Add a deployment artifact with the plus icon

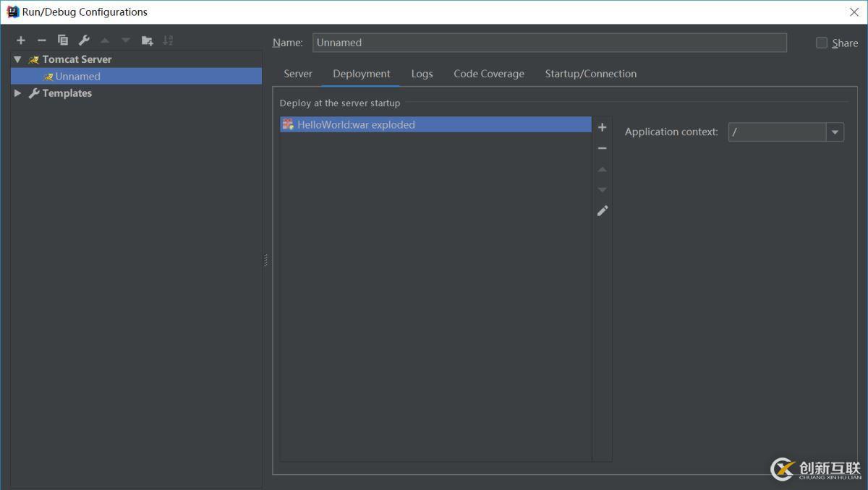coord(603,126)
